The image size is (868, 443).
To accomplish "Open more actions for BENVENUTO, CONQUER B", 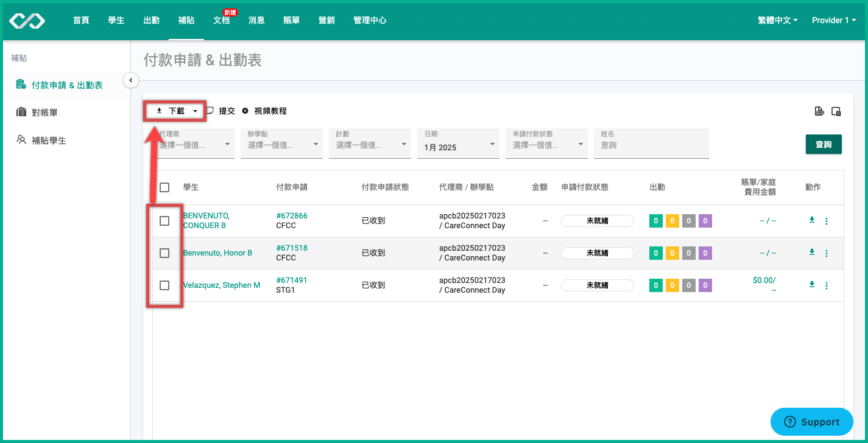I will 827,221.
